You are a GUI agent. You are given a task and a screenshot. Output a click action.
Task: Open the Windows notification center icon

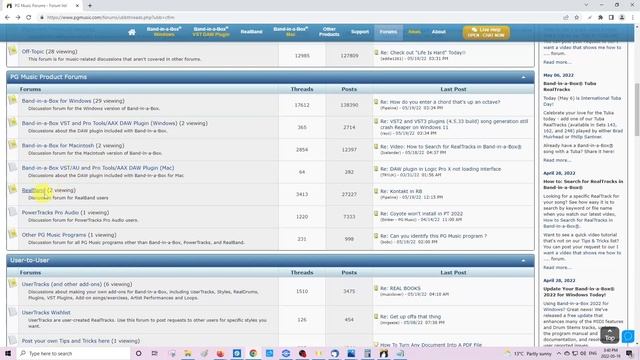pos(629,353)
